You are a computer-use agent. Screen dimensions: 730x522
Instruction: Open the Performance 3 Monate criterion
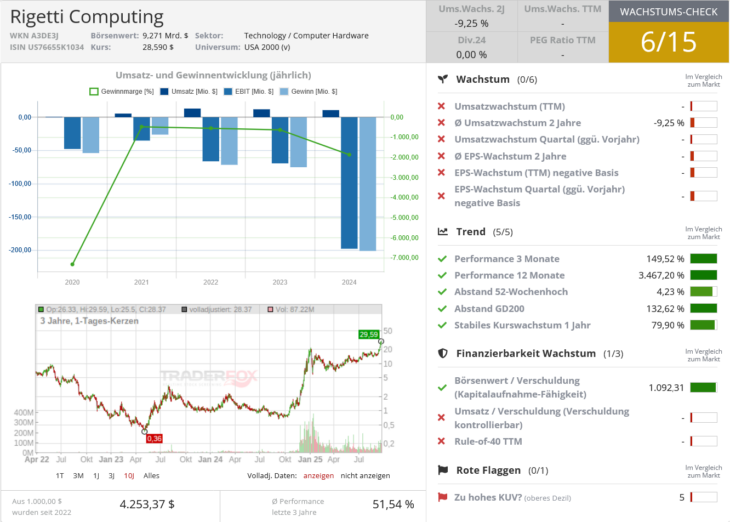[507, 259]
